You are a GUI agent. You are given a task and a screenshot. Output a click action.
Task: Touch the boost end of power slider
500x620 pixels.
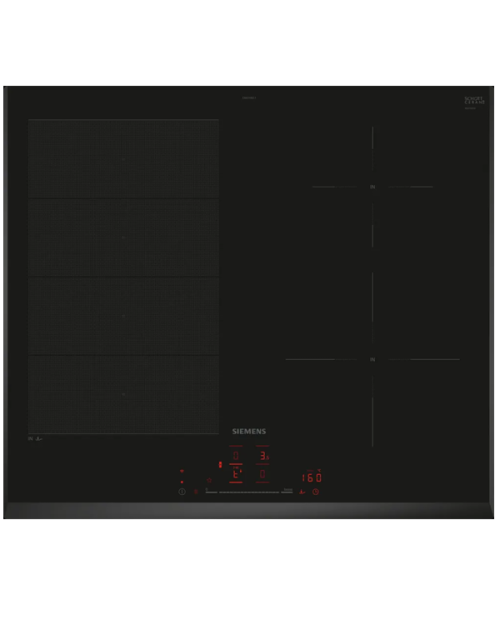[x=287, y=491]
